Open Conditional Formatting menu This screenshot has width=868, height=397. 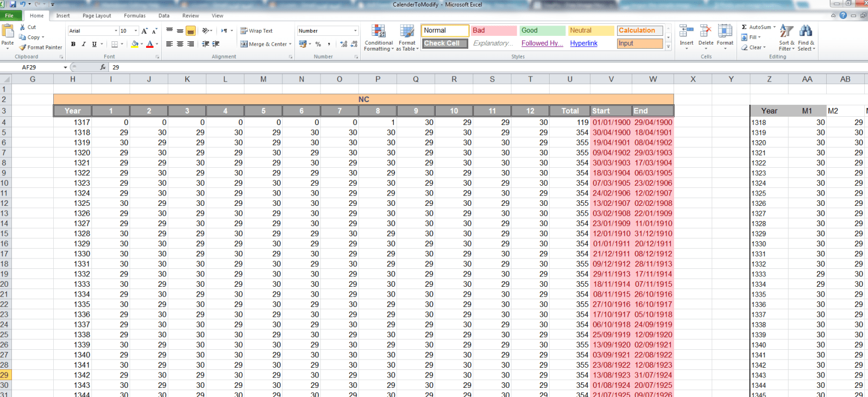click(x=379, y=37)
